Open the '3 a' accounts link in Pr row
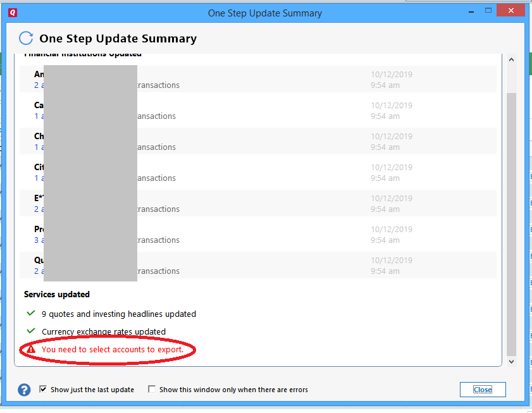This screenshot has height=413, width=532. 39,240
